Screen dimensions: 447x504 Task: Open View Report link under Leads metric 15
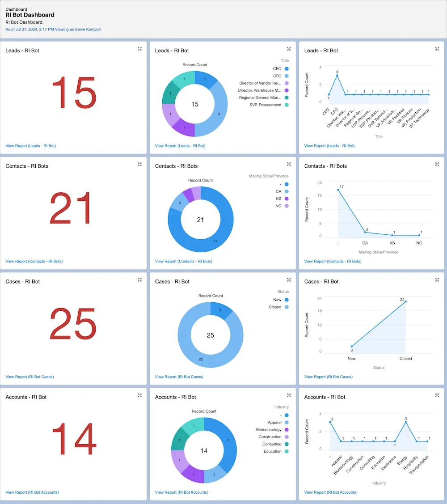tap(30, 146)
